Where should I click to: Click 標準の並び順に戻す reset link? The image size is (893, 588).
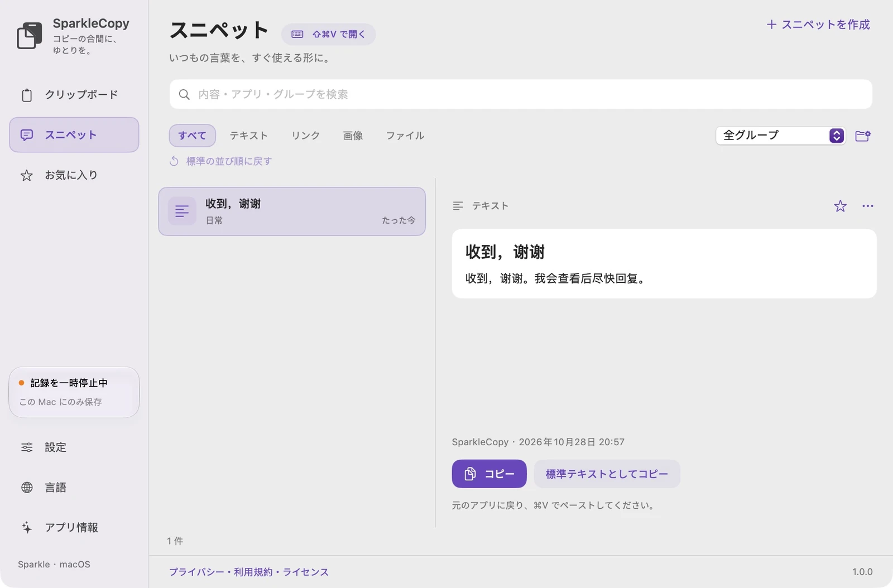(221, 161)
